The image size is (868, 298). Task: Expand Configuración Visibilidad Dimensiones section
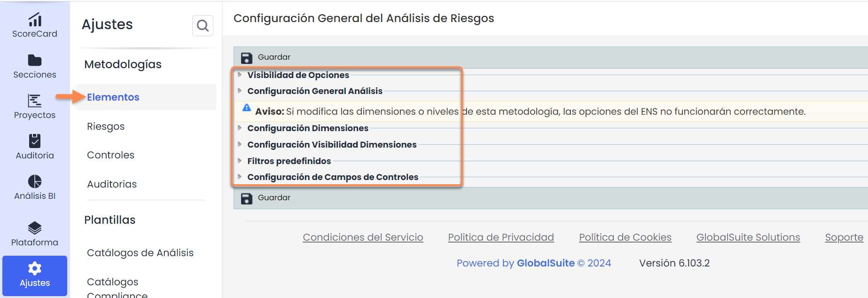tap(331, 144)
